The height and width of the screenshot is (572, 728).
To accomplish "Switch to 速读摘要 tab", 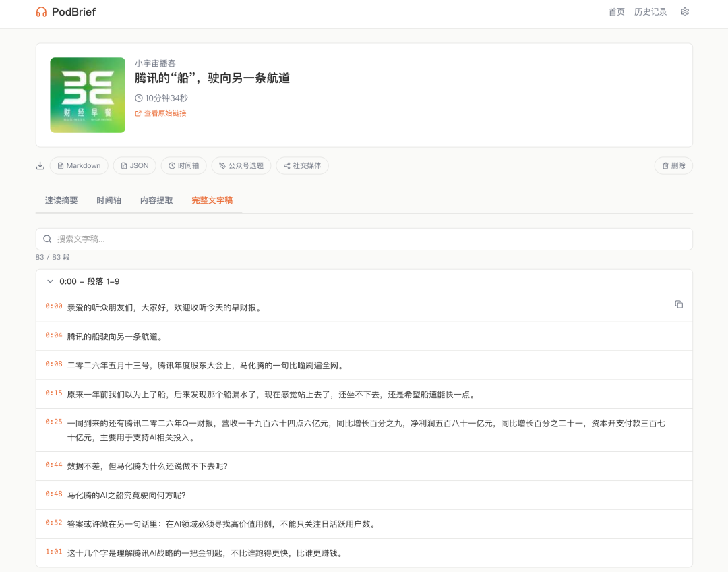I will tap(61, 201).
